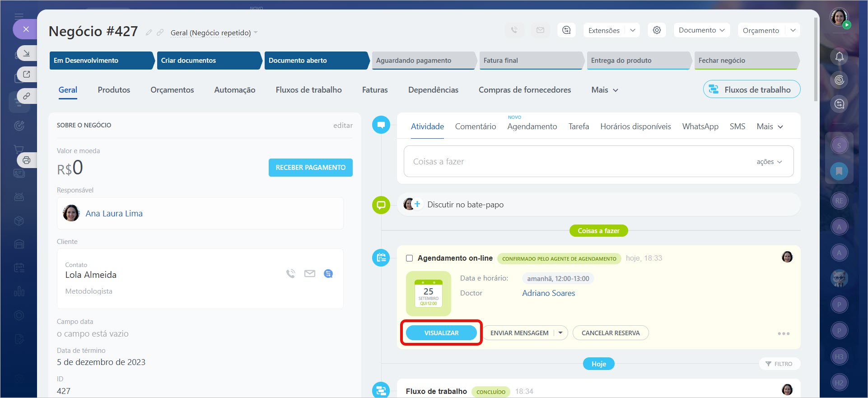The width and height of the screenshot is (868, 398).
Task: Expand the Documento dropdown
Action: (701, 30)
